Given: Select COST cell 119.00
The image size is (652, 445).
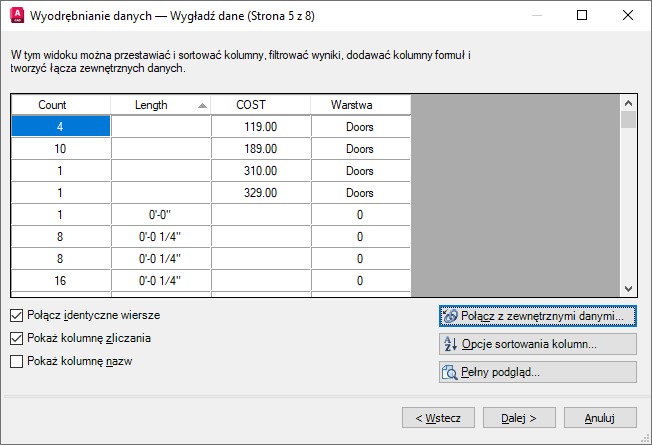Looking at the screenshot, I should tap(261, 126).
